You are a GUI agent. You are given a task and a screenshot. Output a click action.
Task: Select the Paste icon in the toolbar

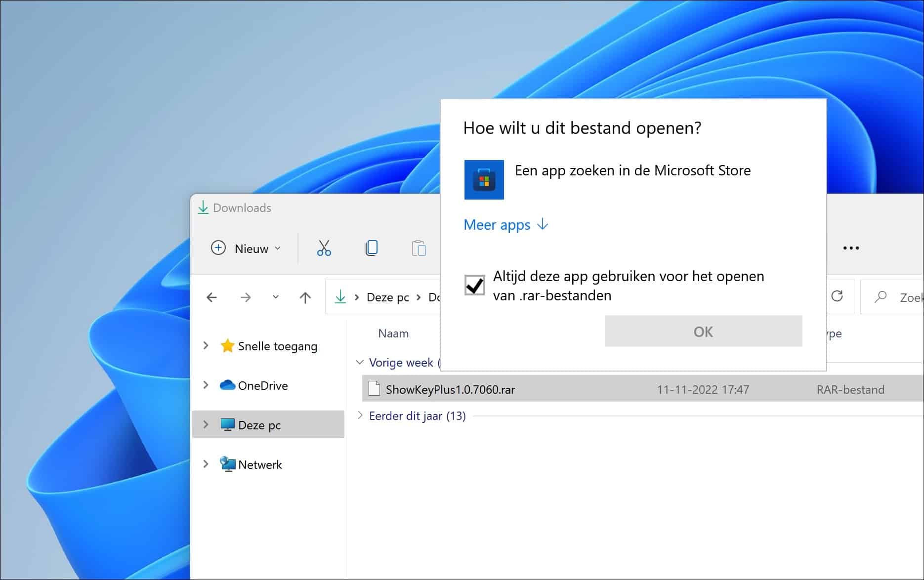tap(420, 248)
